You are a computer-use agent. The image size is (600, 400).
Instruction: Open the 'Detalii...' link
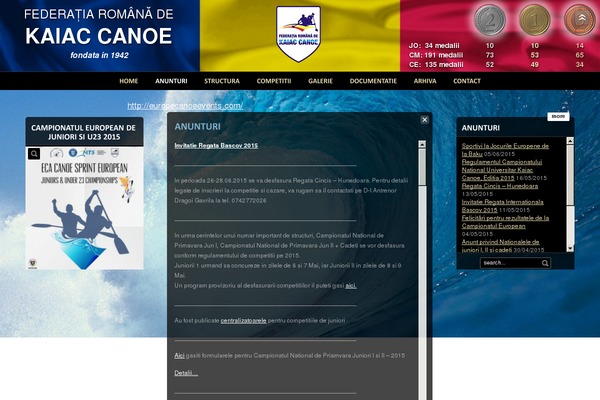tap(186, 373)
